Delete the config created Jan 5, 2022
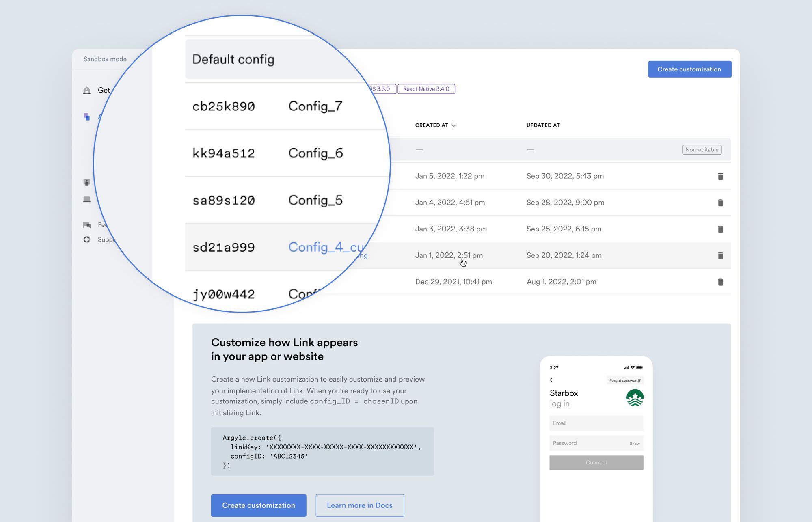This screenshot has width=812, height=522. (x=720, y=176)
